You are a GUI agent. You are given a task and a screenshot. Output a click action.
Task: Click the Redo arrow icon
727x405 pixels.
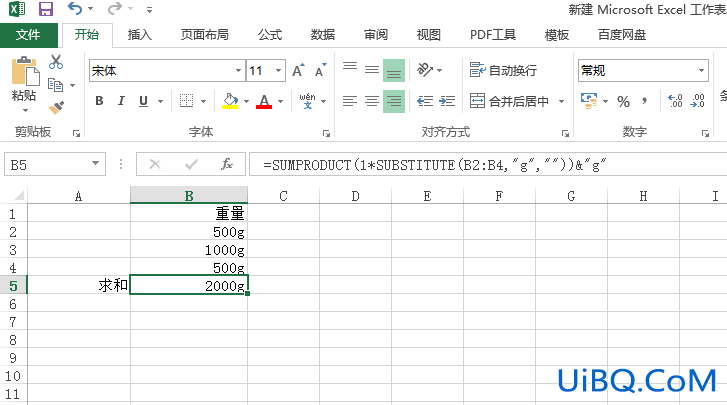point(115,8)
